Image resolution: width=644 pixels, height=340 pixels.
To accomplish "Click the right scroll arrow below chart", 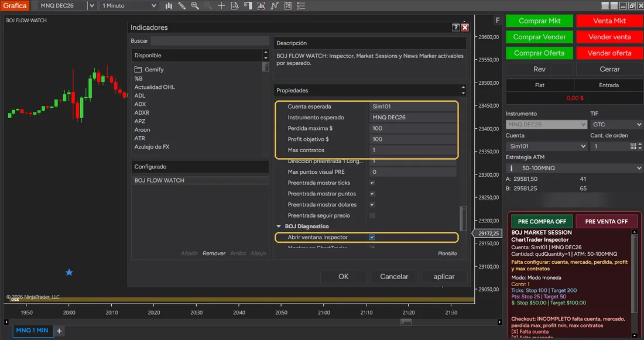I will [x=499, y=322].
